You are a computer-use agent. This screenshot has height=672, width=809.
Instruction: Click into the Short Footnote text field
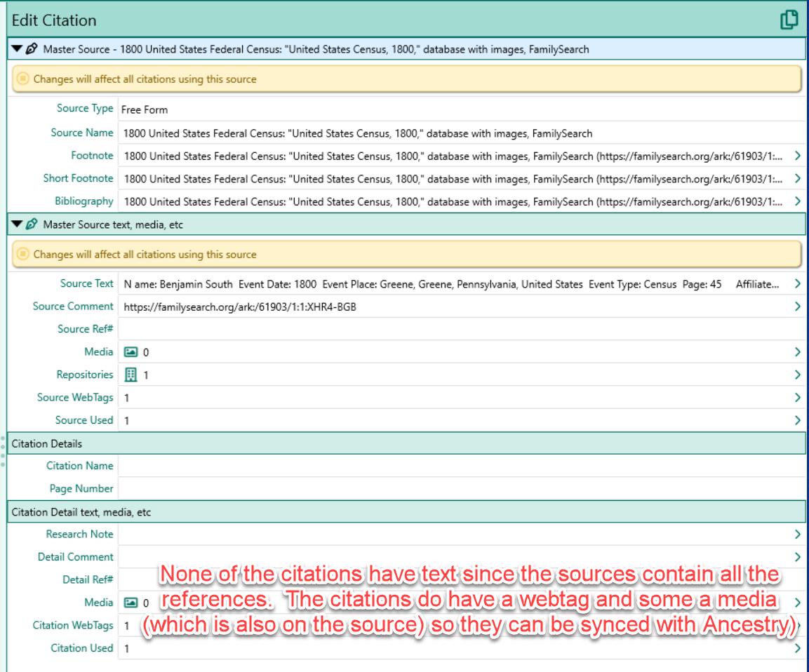453,179
